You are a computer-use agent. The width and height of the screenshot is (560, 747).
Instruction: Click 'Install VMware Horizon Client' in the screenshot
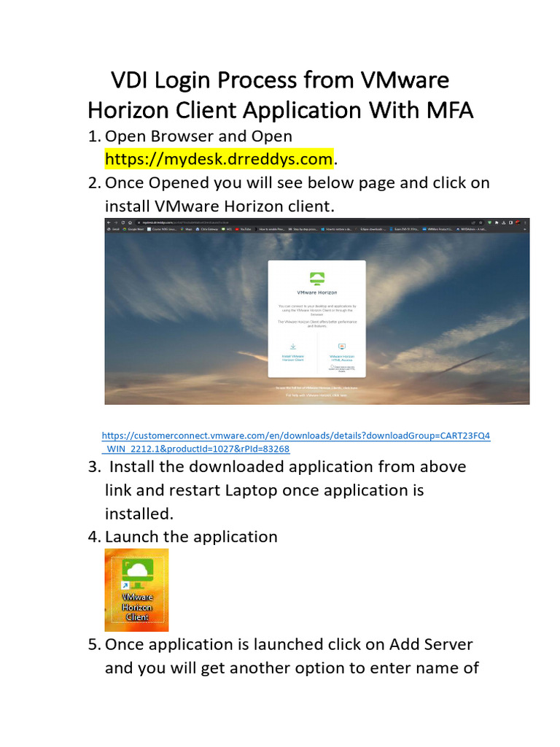pyautogui.click(x=293, y=357)
